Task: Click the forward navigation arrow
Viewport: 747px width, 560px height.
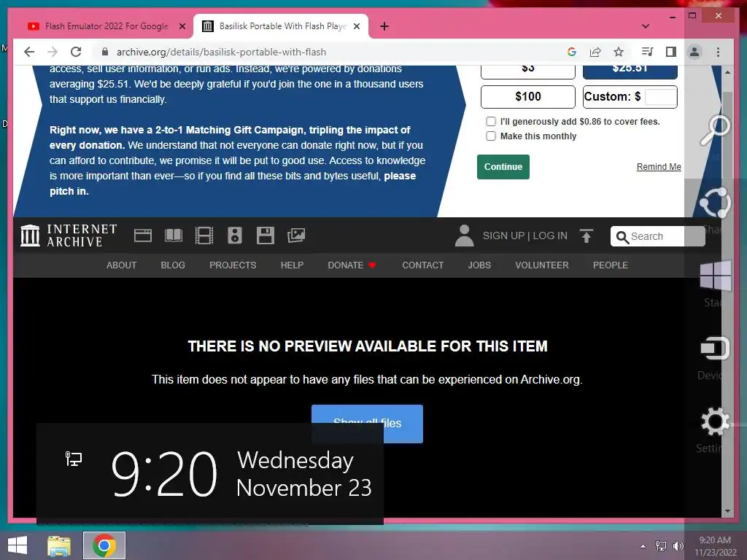Action: (53, 52)
